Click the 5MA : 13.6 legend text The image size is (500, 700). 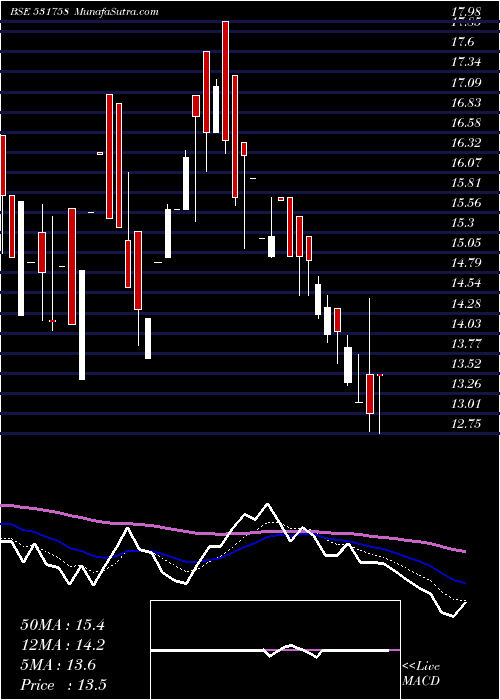(58, 665)
